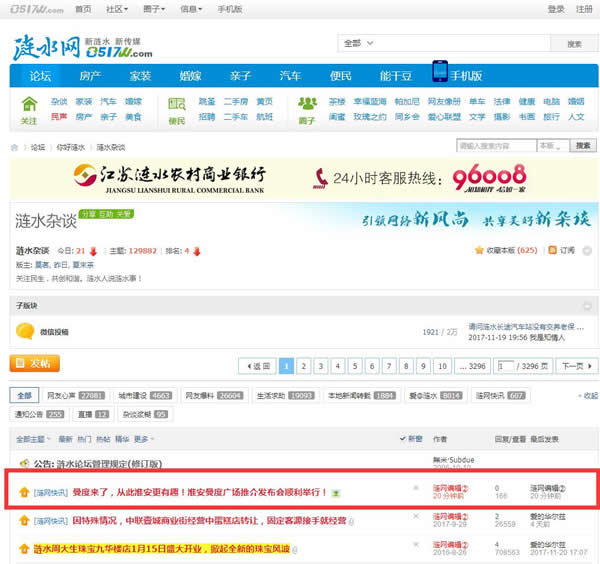Image resolution: width=600 pixels, height=564 pixels.
Task: Click the orange 发帖 post button
Action: [34, 363]
